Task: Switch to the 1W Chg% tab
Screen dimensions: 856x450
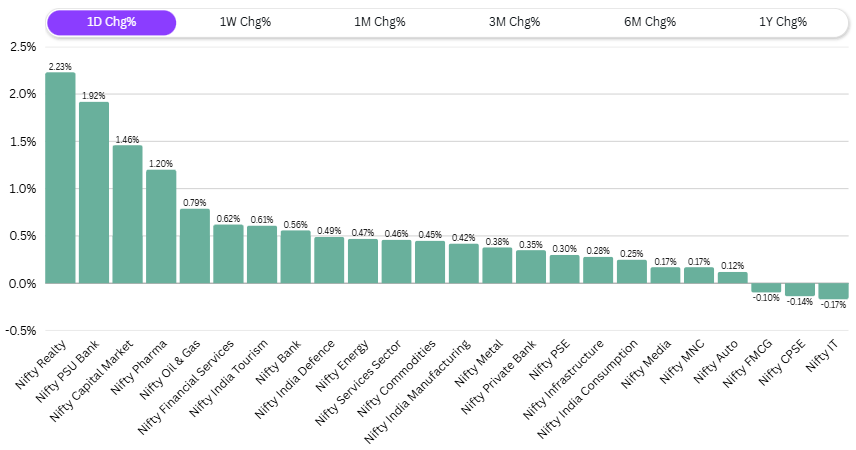Action: point(244,22)
